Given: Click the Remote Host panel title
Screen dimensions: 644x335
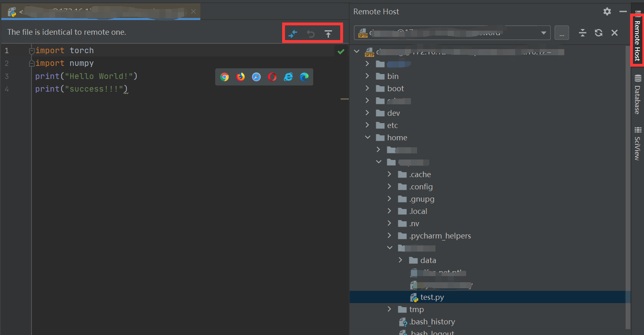Looking at the screenshot, I should click(376, 11).
